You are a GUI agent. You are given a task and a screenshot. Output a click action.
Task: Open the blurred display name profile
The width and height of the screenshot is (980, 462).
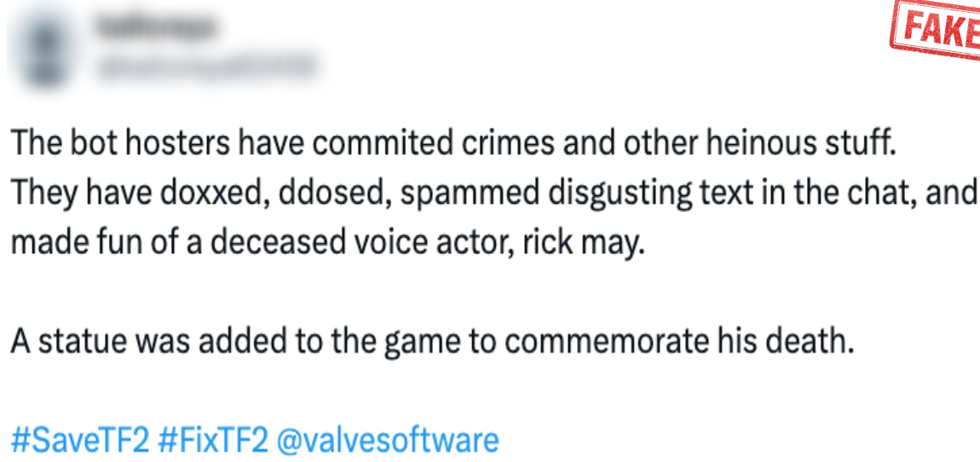(156, 28)
